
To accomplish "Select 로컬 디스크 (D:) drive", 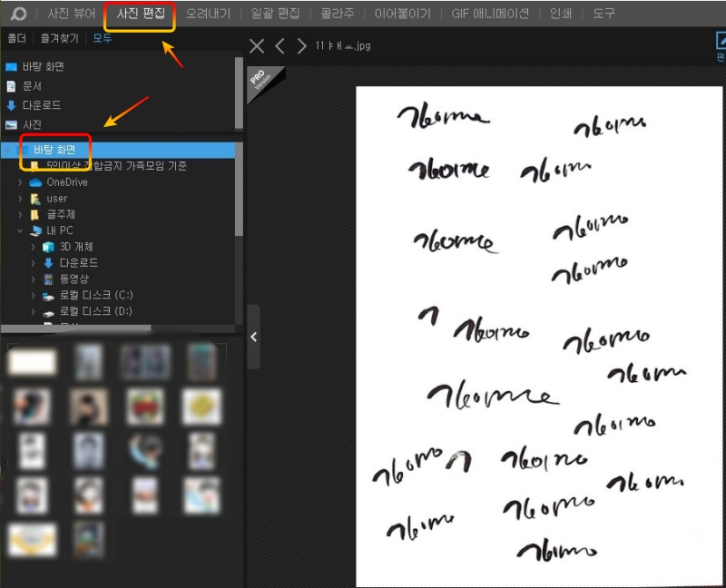I will [x=96, y=311].
